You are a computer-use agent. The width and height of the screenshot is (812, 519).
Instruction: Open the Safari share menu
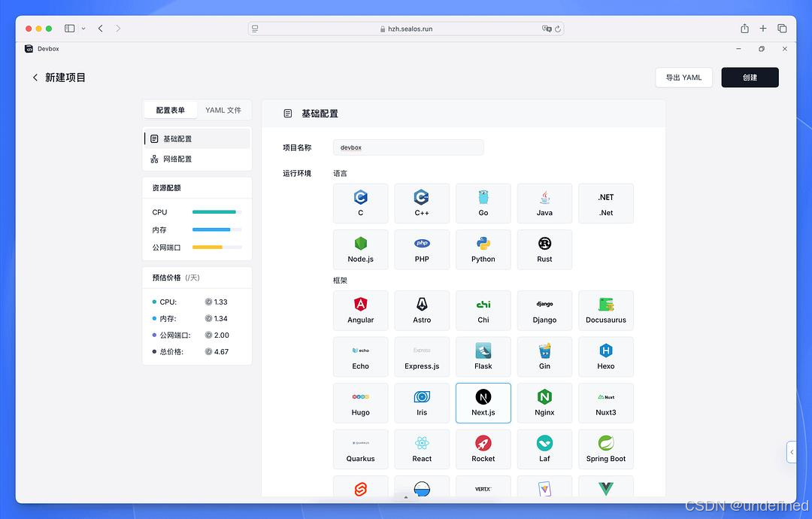[x=744, y=29]
